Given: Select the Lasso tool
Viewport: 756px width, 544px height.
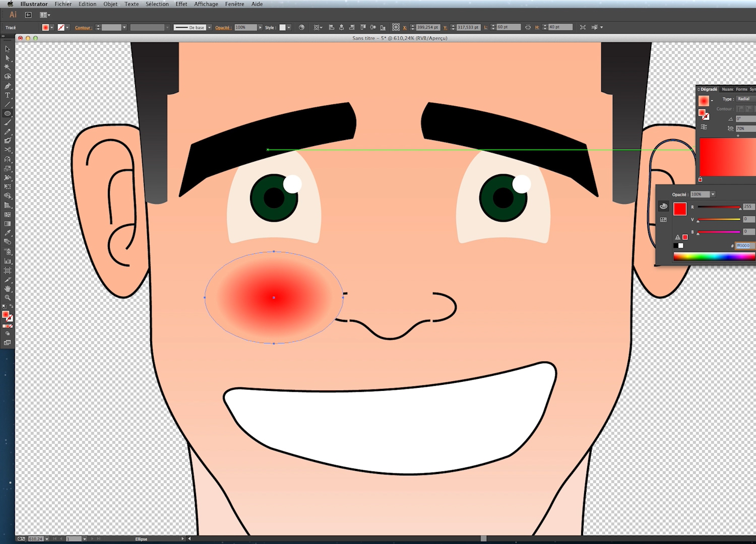Looking at the screenshot, I should [8, 77].
